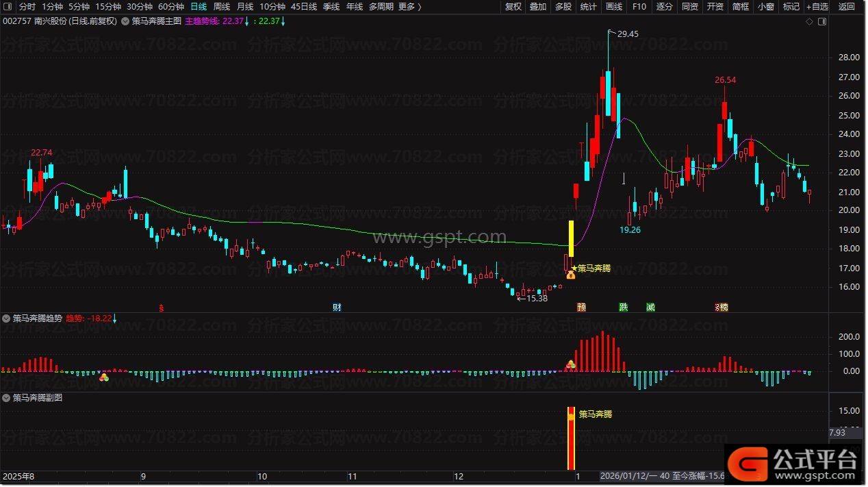The image size is (868, 487).
Task: Click the red S marker below the chart
Action: pyautogui.click(x=162, y=308)
